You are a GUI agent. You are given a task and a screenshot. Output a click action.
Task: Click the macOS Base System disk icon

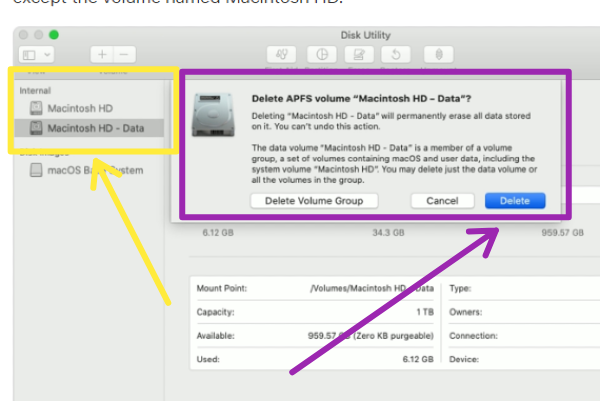click(x=36, y=170)
